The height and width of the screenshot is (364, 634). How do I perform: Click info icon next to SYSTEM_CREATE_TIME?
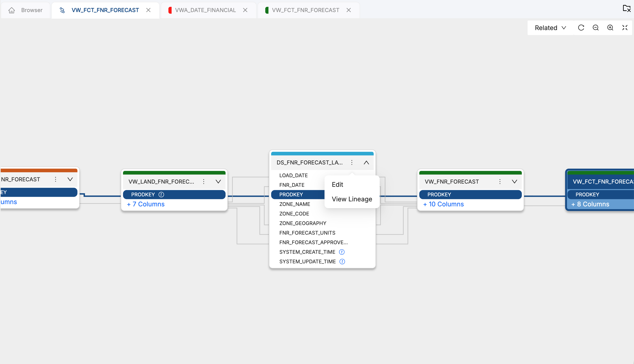coord(342,252)
